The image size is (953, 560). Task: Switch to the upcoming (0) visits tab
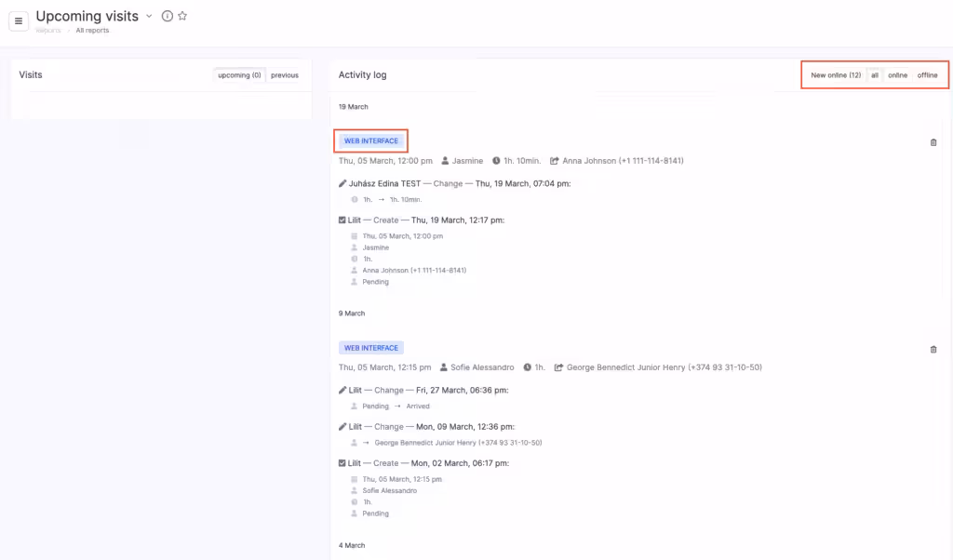tap(239, 75)
